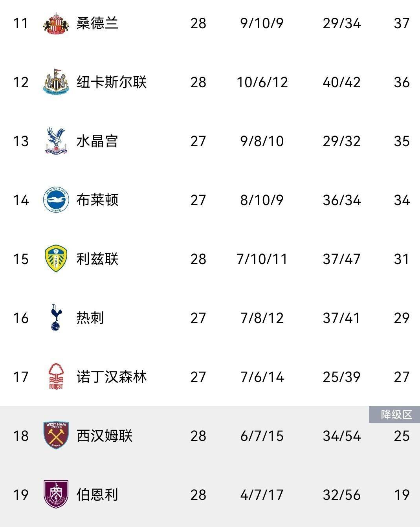
Task: Open 诺丁汉森林 team details
Action: 111,377
